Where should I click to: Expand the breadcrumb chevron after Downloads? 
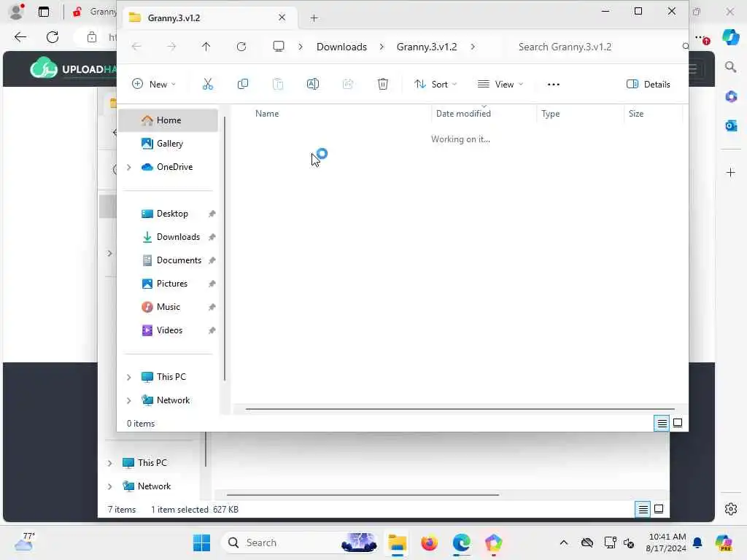pyautogui.click(x=382, y=47)
